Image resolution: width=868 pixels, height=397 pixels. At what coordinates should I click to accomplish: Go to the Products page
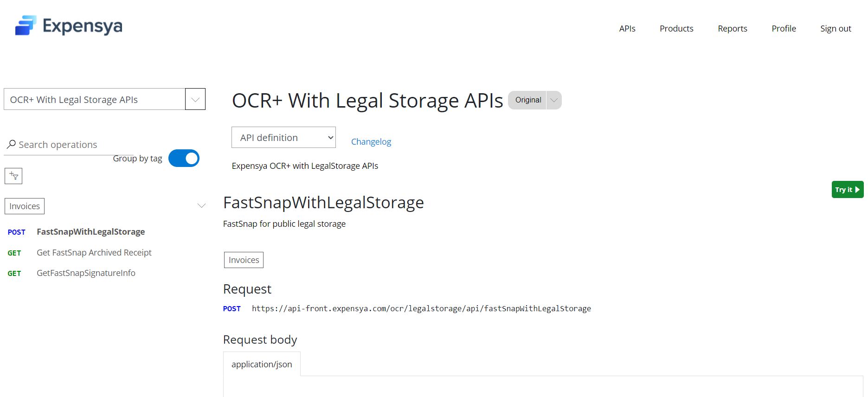676,29
